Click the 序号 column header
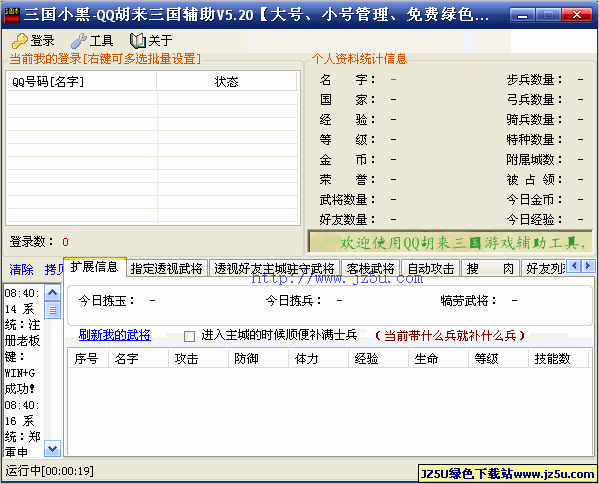This screenshot has width=599, height=484. [x=87, y=358]
